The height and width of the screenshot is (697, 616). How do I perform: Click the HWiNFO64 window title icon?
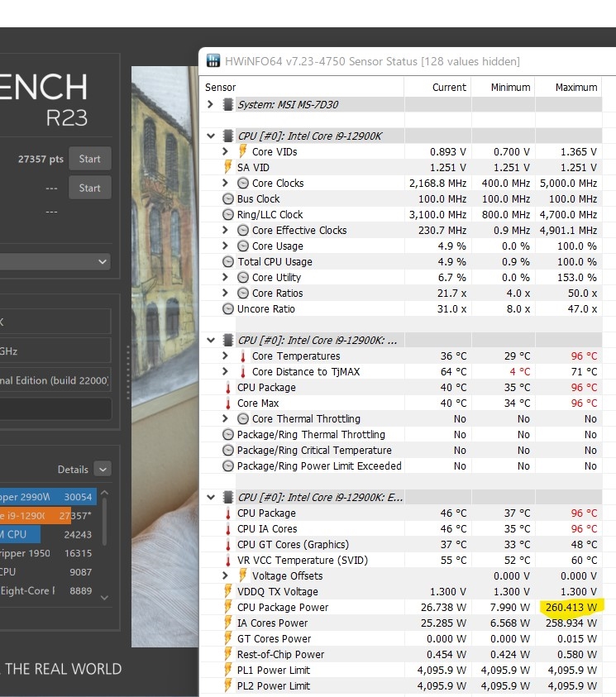pyautogui.click(x=213, y=60)
